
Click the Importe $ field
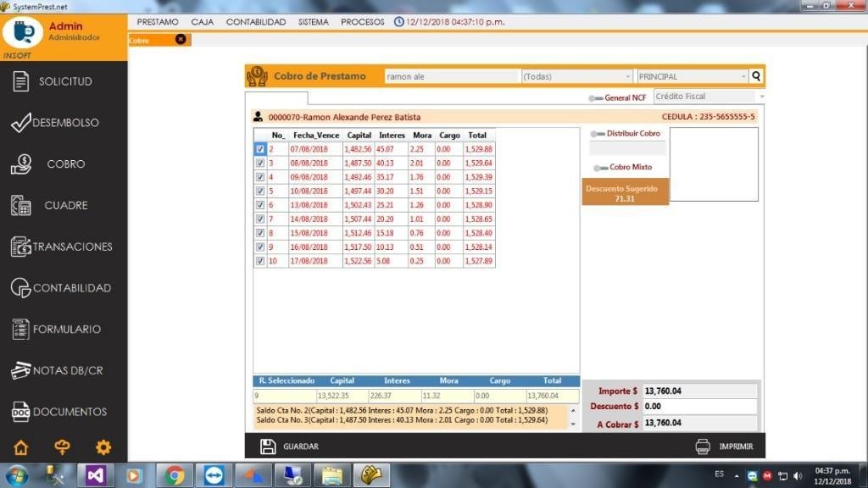pyautogui.click(x=699, y=391)
